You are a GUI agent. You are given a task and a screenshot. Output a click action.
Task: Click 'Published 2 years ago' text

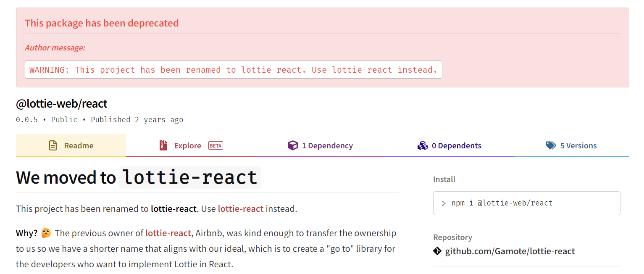click(x=137, y=120)
